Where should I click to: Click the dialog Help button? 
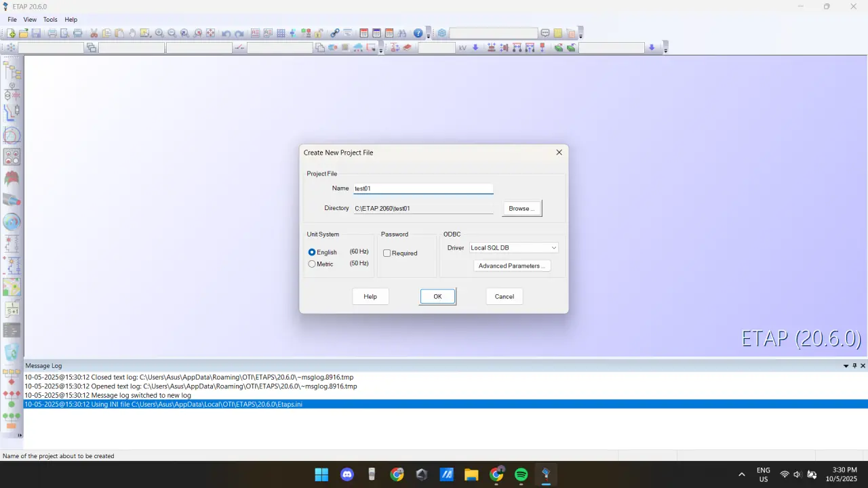[x=370, y=296]
